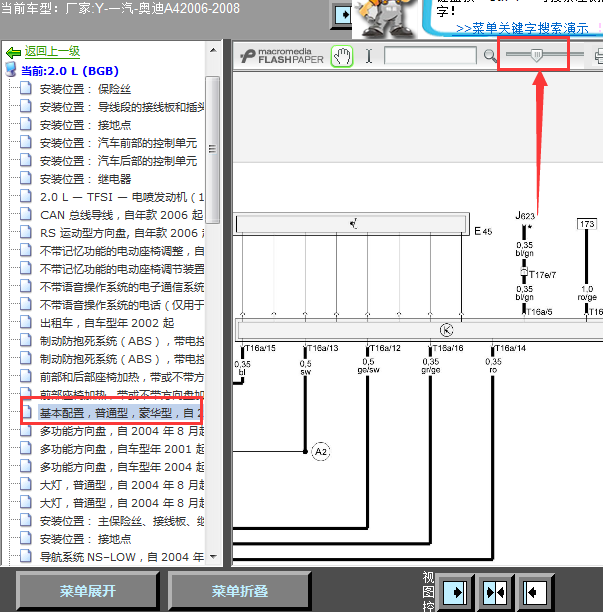Image resolution: width=603 pixels, height=612 pixels.
Task: Click the top blue arrow panel button
Action: 343,15
